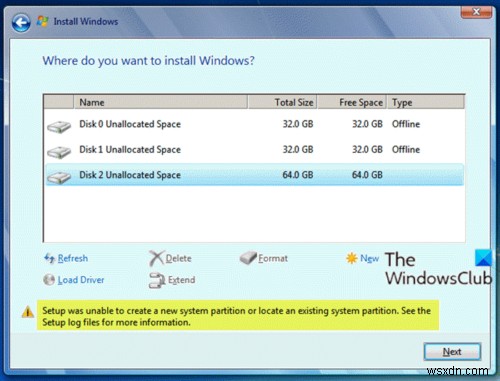The image size is (500, 381).
Task: Click the setup warning message text
Action: click(236, 316)
